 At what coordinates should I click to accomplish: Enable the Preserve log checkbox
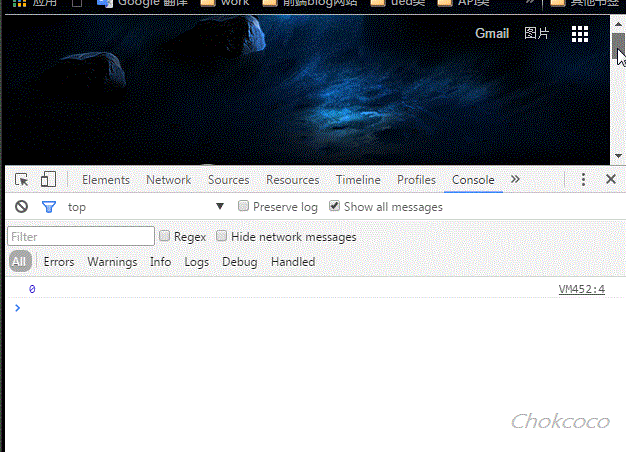pyautogui.click(x=244, y=207)
